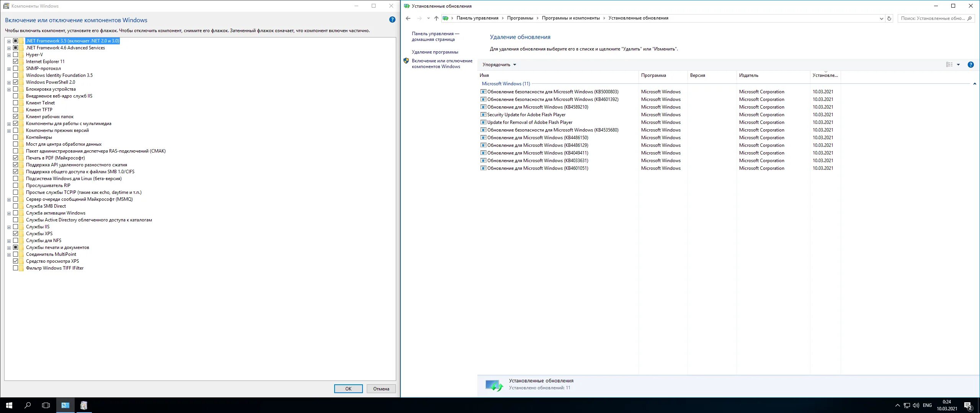Image resolution: width=980 pixels, height=413 pixels.
Task: Click the view layout icon in the toolbar
Action: 949,65
